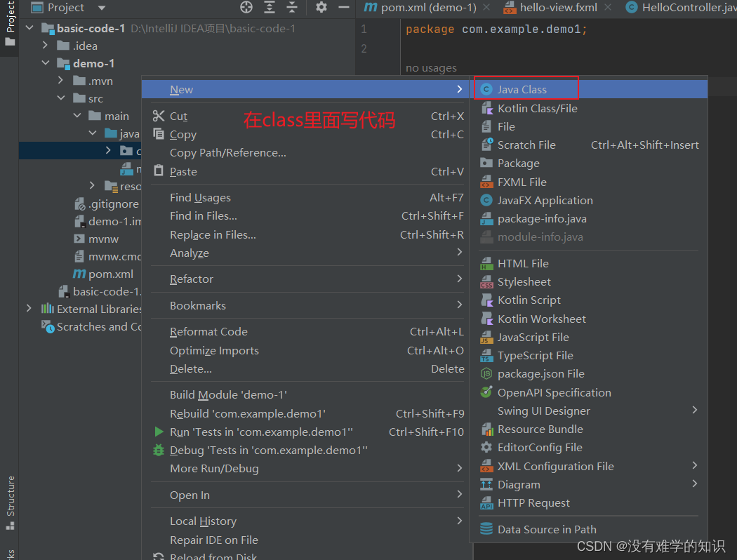The width and height of the screenshot is (737, 560).
Task: Click the JavaFX Application icon
Action: [x=486, y=200]
